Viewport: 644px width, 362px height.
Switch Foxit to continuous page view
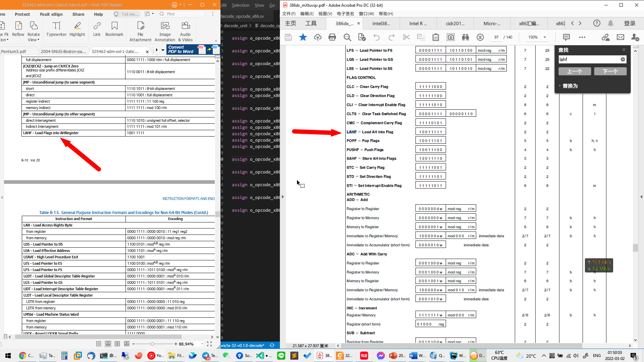pyautogui.click(x=108, y=344)
